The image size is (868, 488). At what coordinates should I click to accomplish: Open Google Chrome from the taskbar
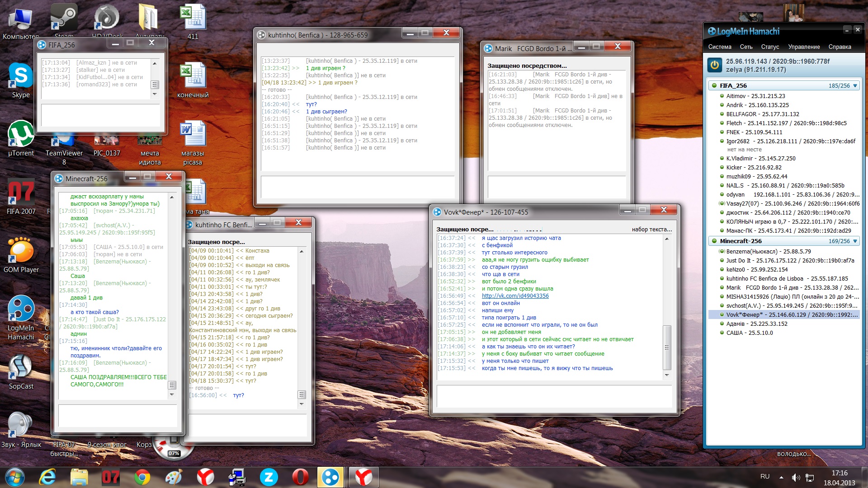click(x=142, y=477)
